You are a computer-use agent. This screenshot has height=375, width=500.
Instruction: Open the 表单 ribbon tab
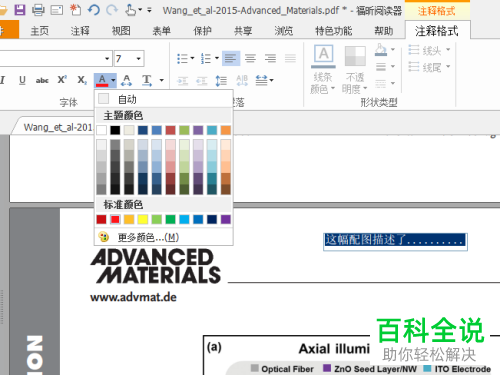(162, 31)
